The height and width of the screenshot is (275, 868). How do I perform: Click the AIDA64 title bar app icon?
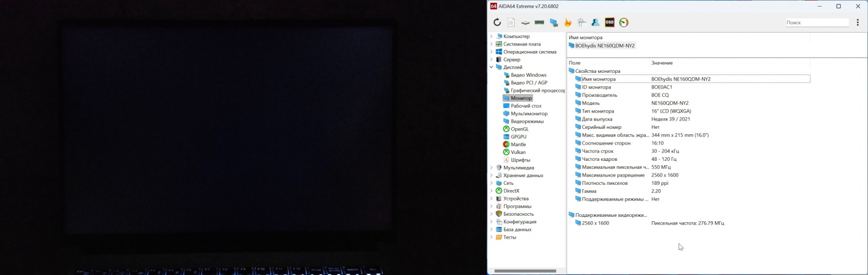click(494, 7)
